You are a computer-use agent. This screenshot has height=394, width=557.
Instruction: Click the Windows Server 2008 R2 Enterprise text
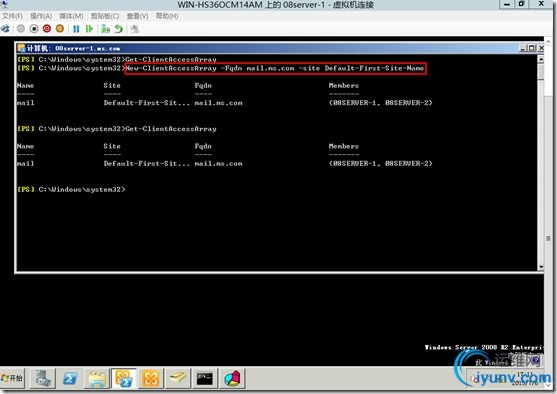pos(484,347)
